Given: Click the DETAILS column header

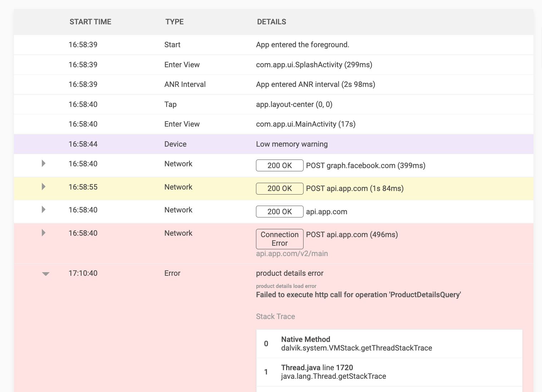Looking at the screenshot, I should click(272, 22).
